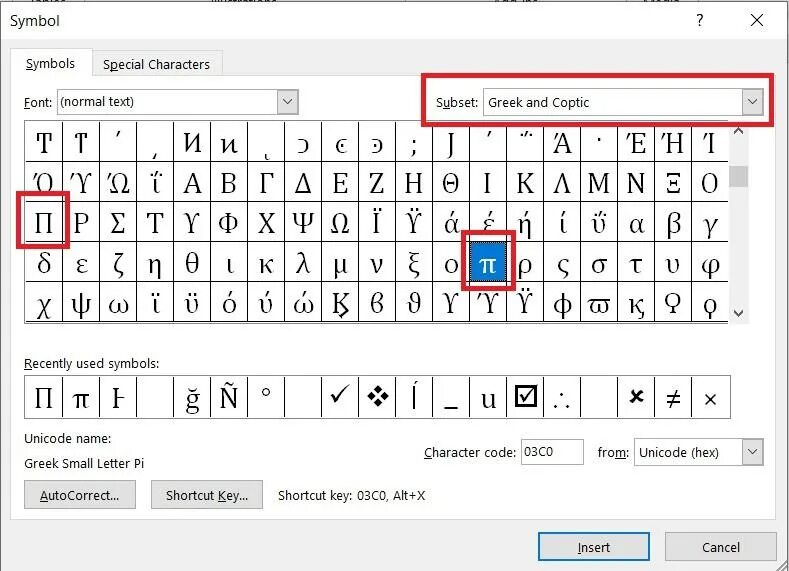
Task: Pick capital Xi Ξ in the symbol grid
Action: [x=673, y=182]
